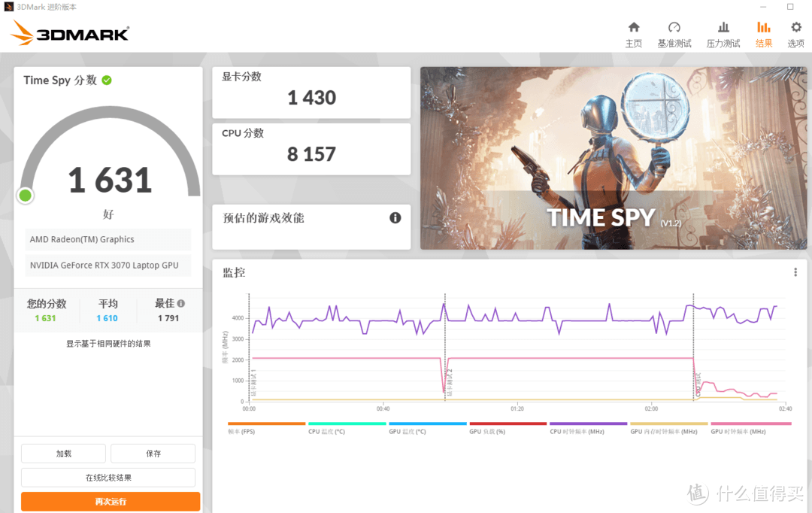Select the 结果 results chart icon

tap(764, 28)
